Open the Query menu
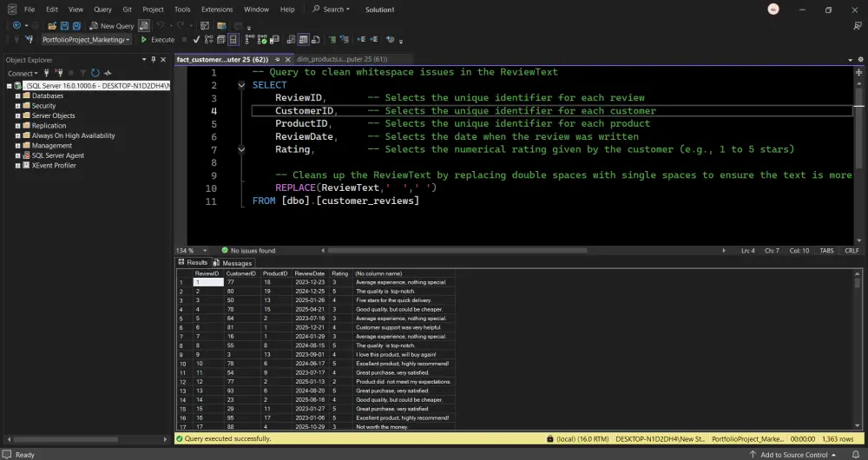868x460 pixels. click(x=102, y=10)
